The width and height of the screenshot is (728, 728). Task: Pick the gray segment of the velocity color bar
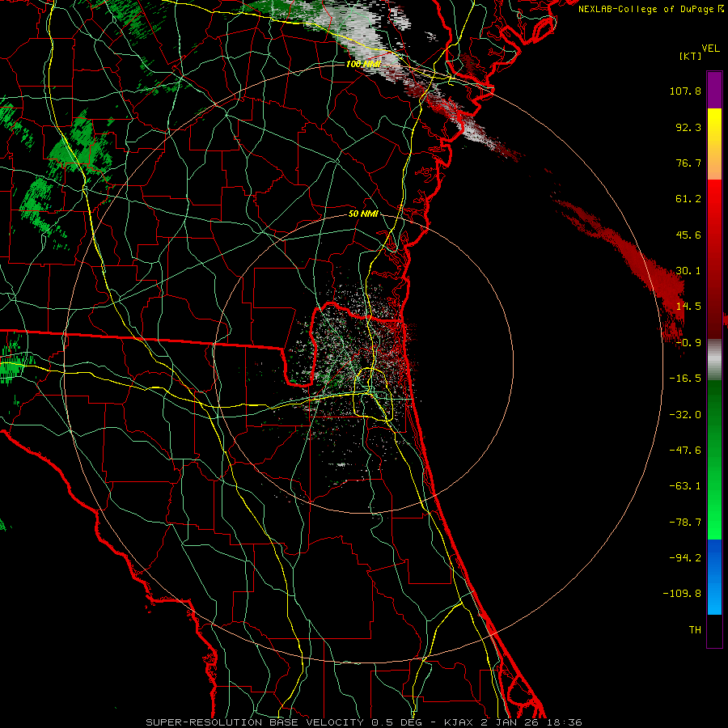click(x=714, y=359)
